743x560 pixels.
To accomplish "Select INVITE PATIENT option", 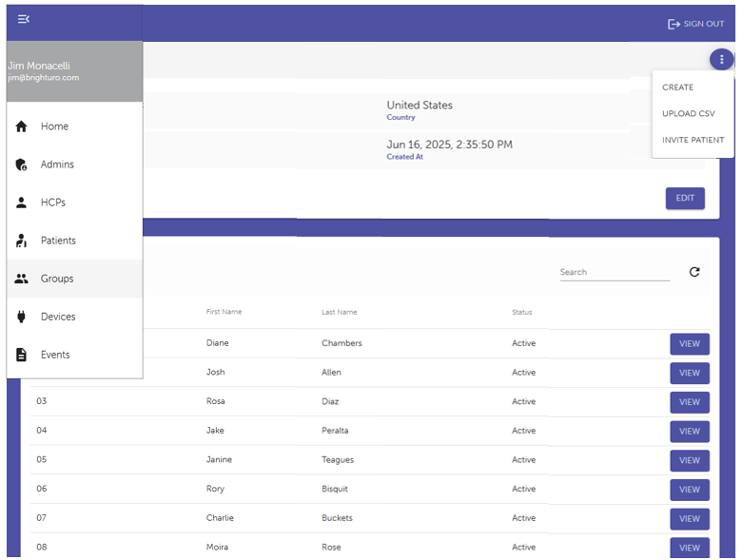I will (x=693, y=140).
